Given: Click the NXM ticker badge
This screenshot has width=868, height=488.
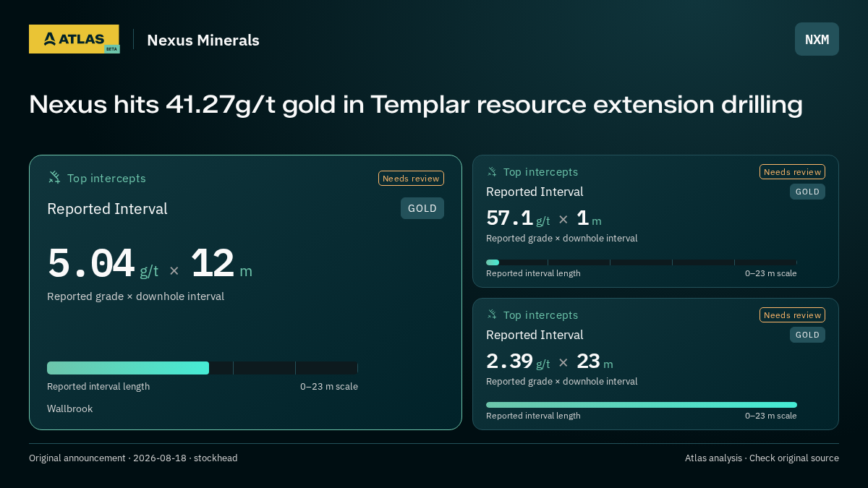Looking at the screenshot, I should [x=817, y=39].
